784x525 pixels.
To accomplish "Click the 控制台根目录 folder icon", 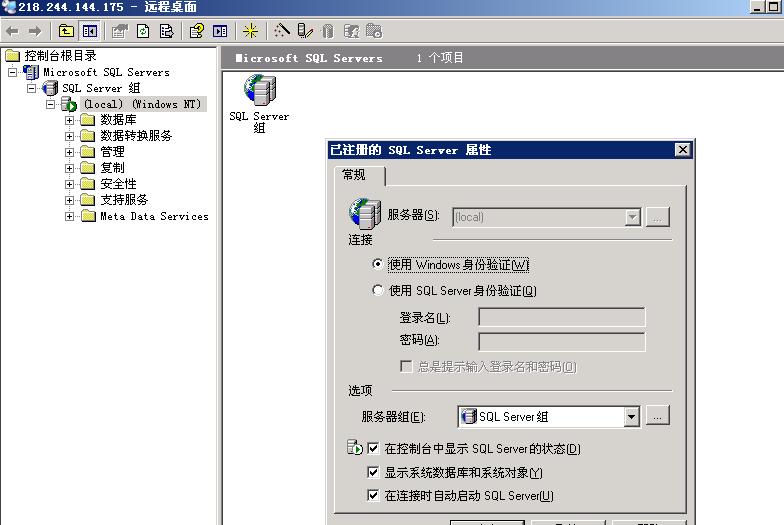I will tap(12, 56).
